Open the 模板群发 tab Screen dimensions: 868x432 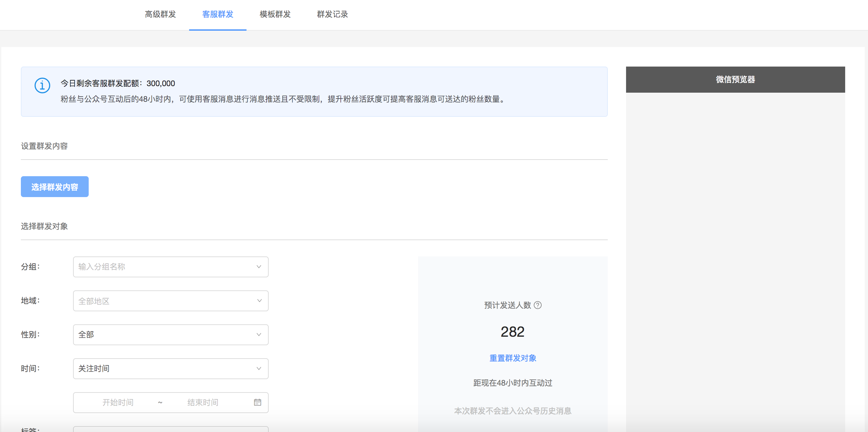[275, 14]
